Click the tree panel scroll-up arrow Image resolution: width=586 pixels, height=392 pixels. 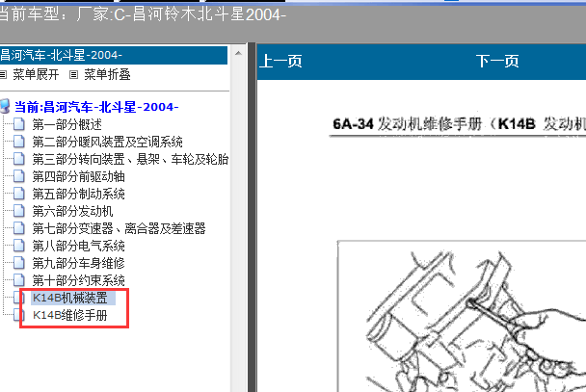[x=238, y=53]
